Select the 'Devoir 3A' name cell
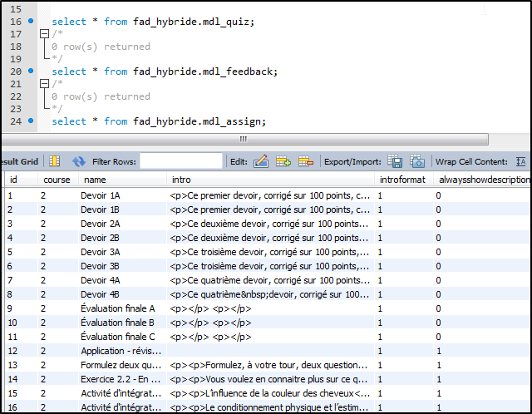532x414 pixels. [101, 252]
